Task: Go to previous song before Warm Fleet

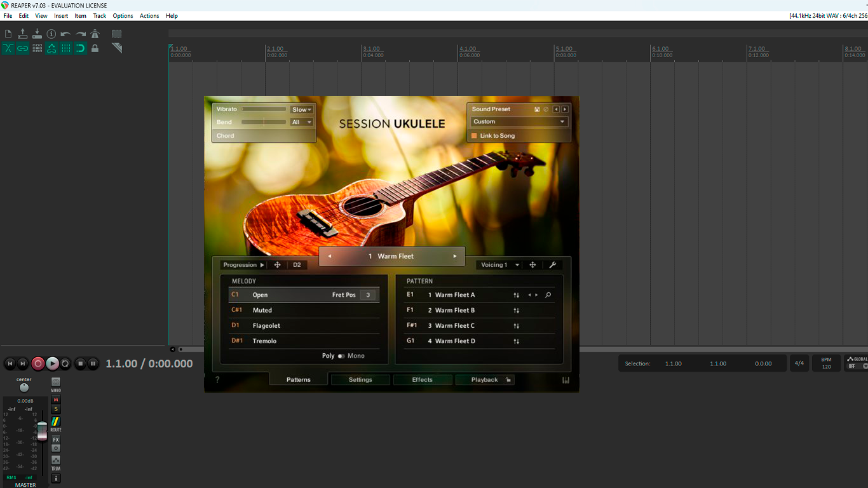Action: [329, 256]
